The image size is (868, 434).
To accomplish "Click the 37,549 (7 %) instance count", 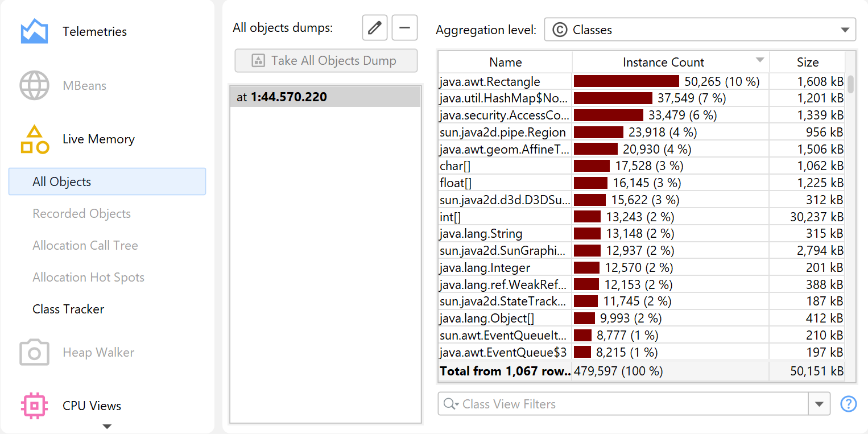I will [x=692, y=98].
